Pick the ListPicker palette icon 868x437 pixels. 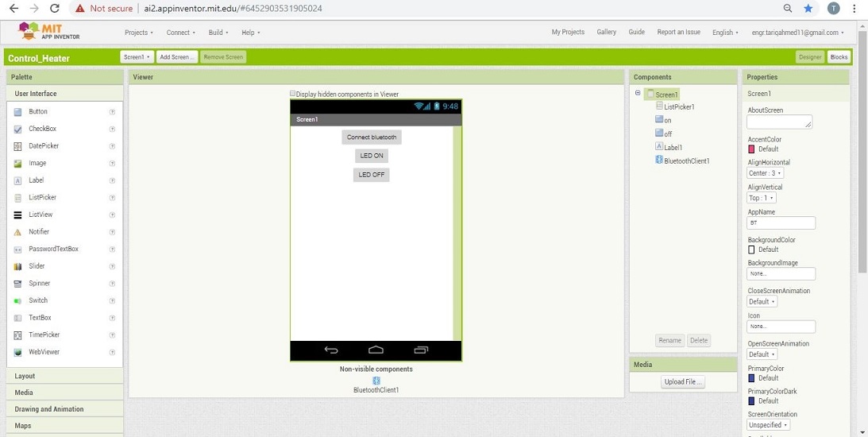(x=17, y=198)
